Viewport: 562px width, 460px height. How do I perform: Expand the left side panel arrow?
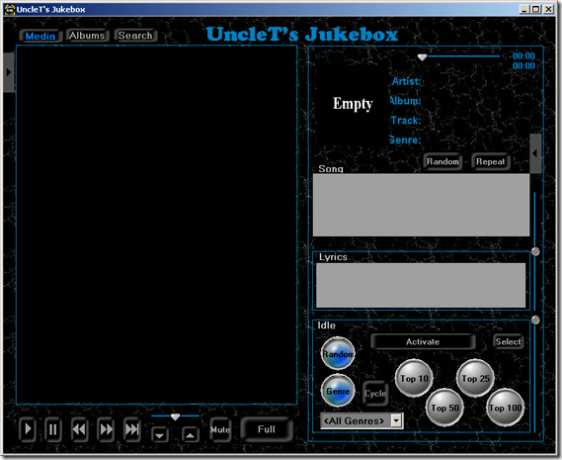click(9, 72)
